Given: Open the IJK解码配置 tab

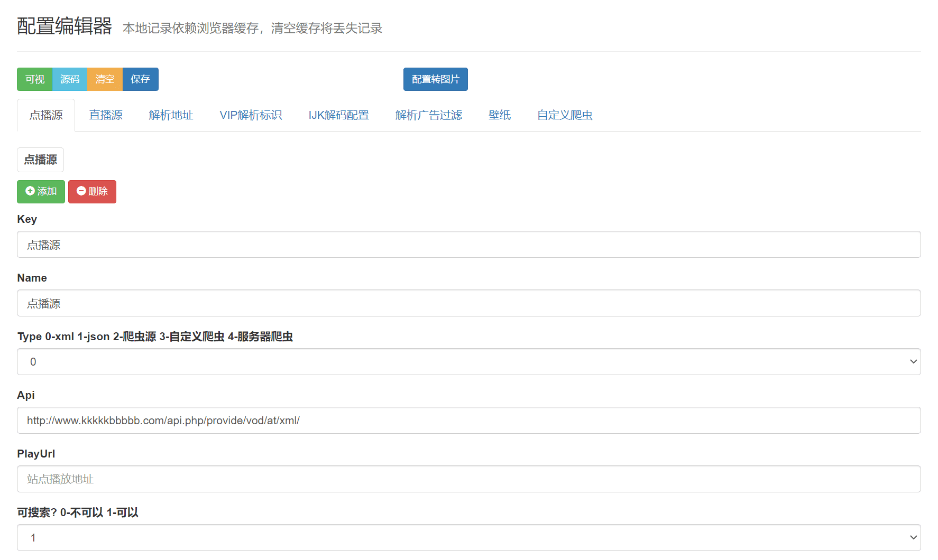Looking at the screenshot, I should (339, 115).
